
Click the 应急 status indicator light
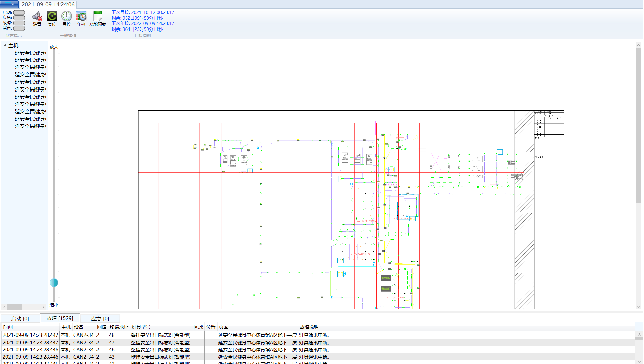pos(19,18)
